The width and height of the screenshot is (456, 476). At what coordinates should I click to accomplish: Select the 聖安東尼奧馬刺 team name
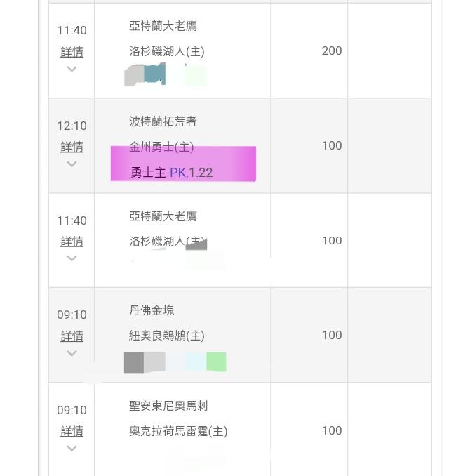168,406
